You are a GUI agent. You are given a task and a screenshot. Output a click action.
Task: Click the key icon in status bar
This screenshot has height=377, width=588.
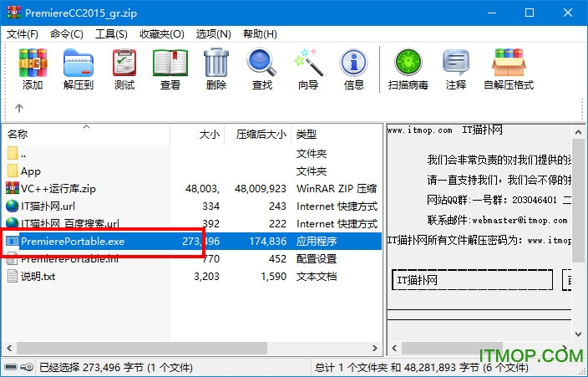pyautogui.click(x=27, y=367)
